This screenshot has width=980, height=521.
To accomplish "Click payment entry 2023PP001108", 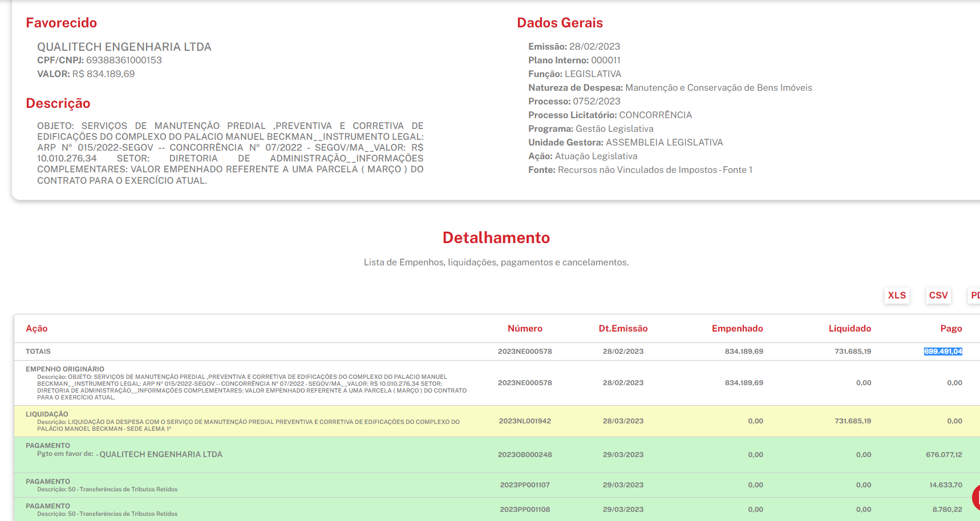I will coord(525,510).
